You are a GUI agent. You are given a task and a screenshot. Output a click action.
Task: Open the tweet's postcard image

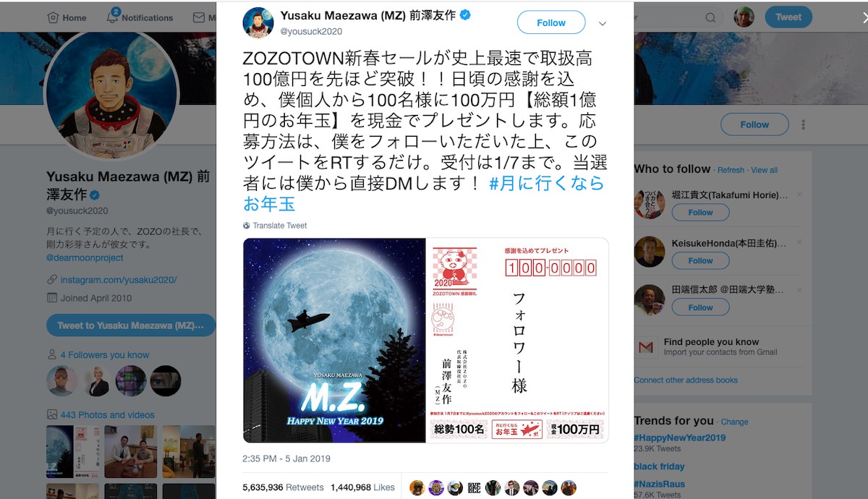426,340
